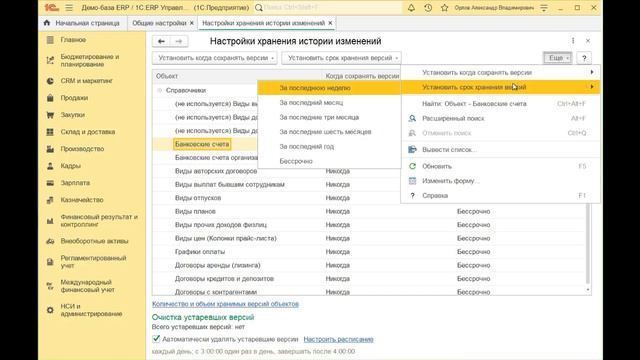Choose За последние шесть месяцев option
The image size is (640, 360).
(329, 132)
